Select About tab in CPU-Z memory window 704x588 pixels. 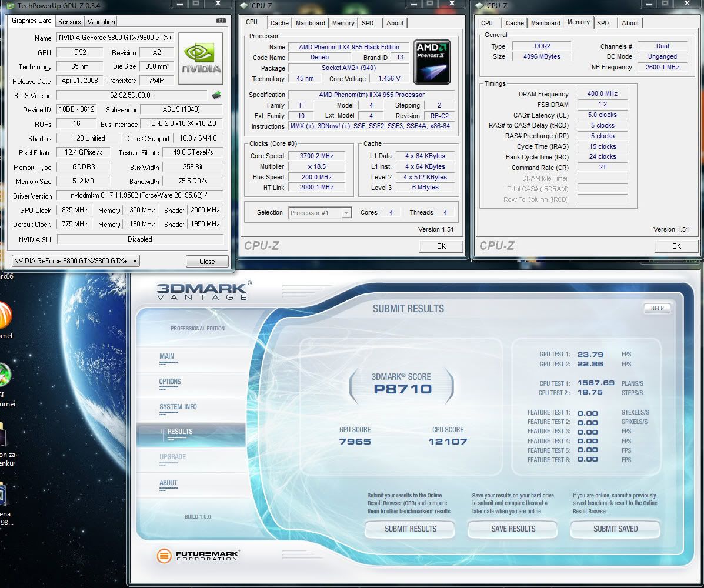pos(630,23)
